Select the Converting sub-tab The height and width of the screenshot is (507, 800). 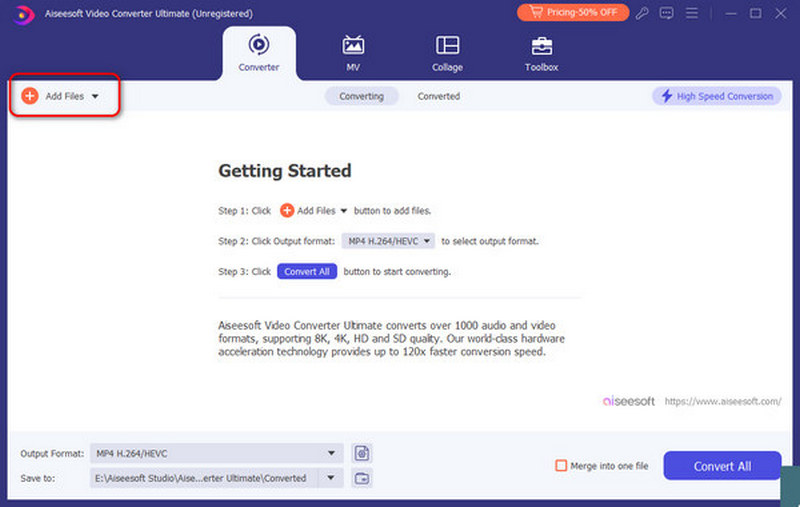pyautogui.click(x=361, y=96)
